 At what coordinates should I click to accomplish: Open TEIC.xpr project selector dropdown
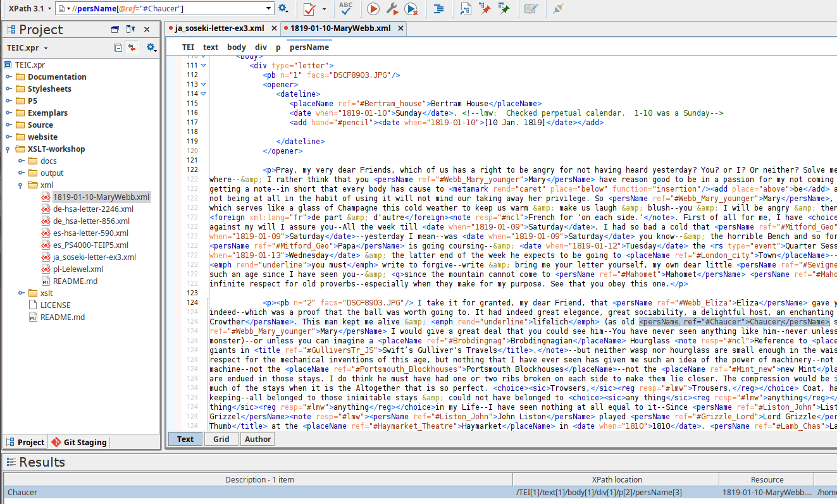[x=27, y=48]
